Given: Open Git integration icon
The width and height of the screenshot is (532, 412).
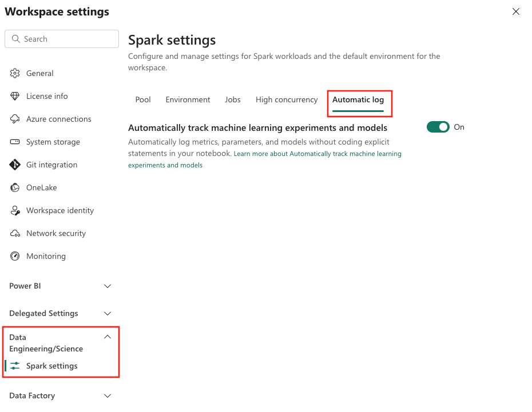Looking at the screenshot, I should (x=15, y=165).
